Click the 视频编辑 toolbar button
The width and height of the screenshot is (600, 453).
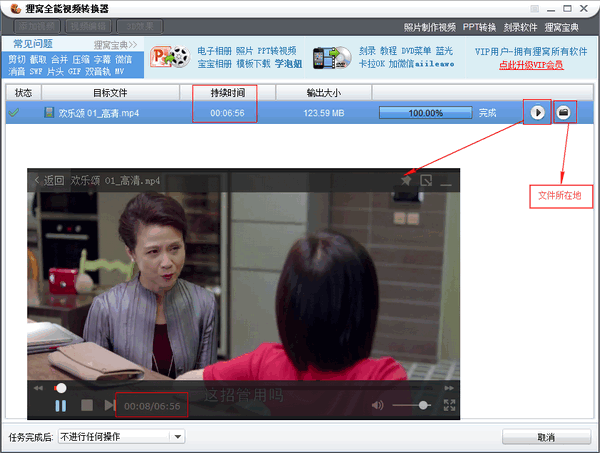(x=88, y=26)
